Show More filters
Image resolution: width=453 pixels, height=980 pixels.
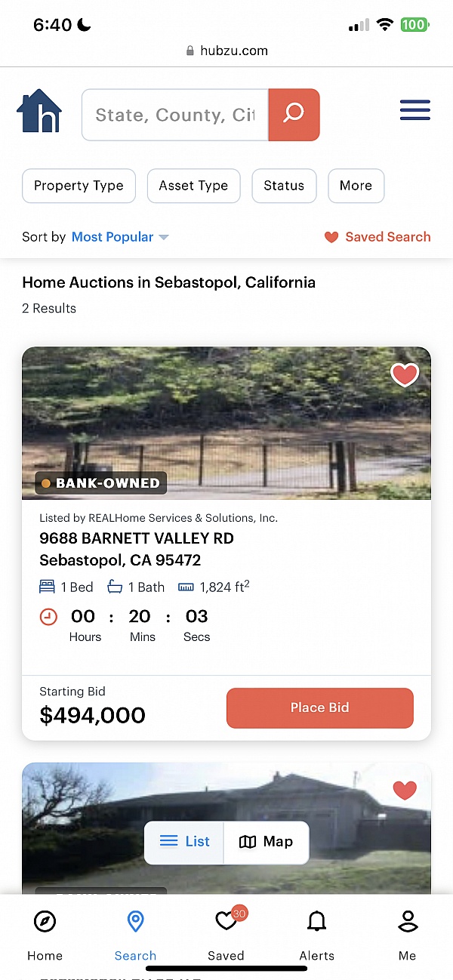coord(356,186)
